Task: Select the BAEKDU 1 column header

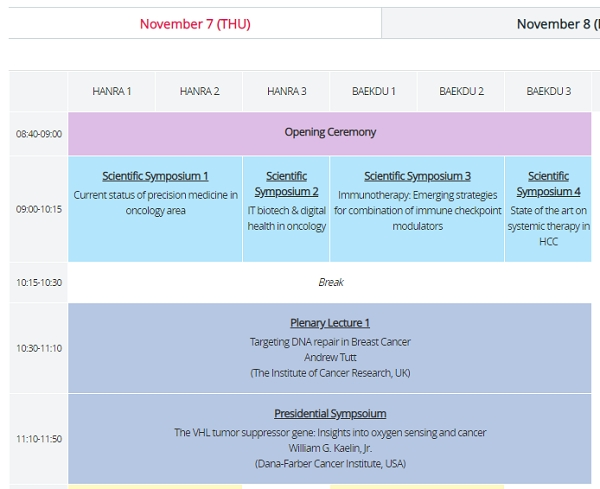Action: point(373,92)
